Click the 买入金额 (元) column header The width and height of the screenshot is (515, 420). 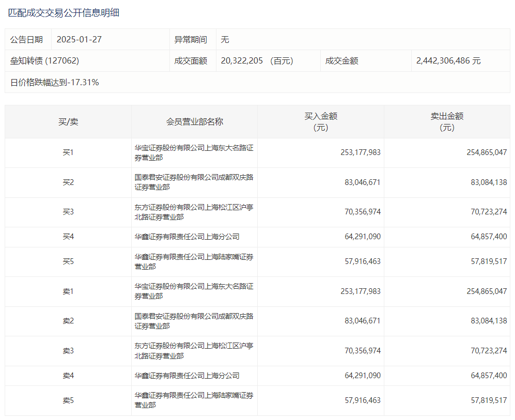tap(321, 122)
